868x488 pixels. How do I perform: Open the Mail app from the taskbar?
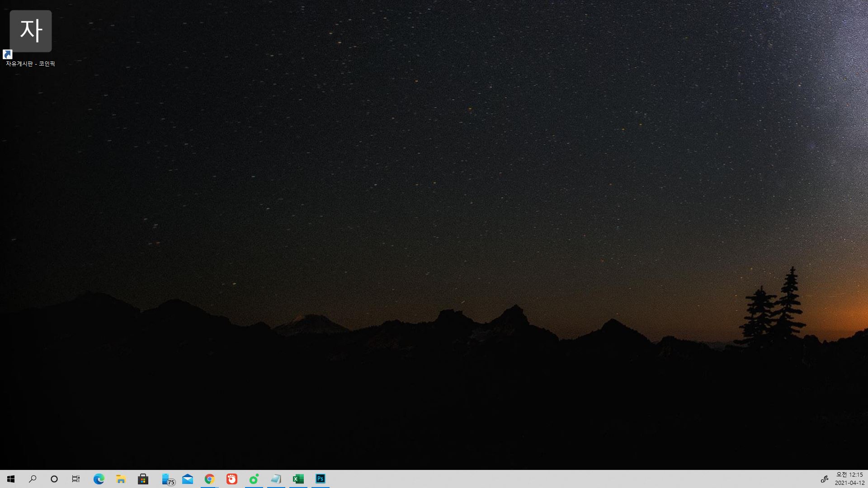point(188,479)
